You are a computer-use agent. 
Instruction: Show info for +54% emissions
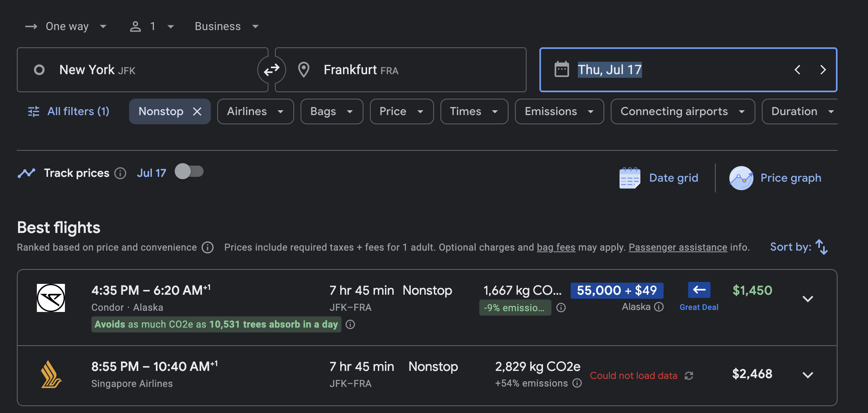point(577,383)
